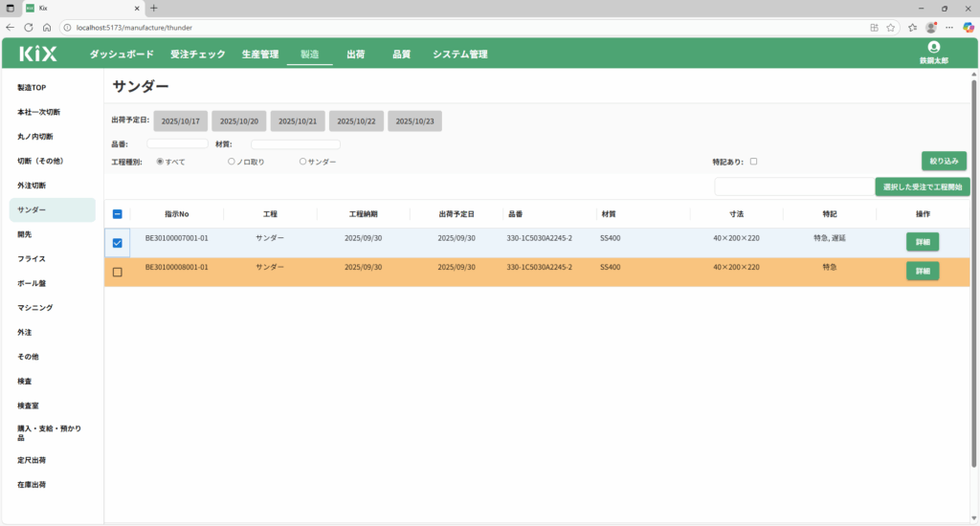This screenshot has width=980, height=526.
Task: Click the browser home icon
Action: coord(46,28)
